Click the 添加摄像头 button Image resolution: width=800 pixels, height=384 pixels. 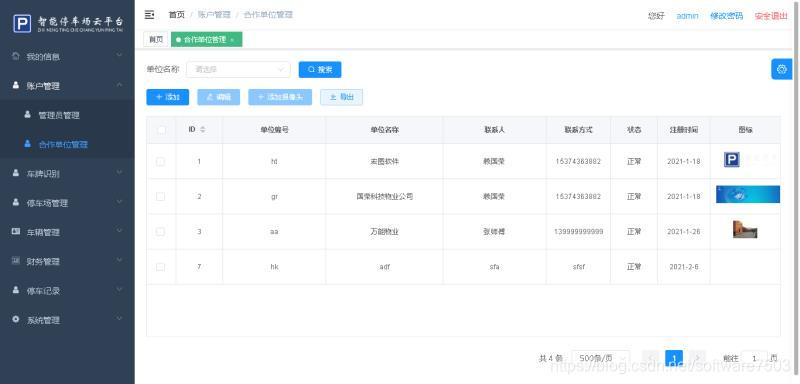pyautogui.click(x=280, y=97)
